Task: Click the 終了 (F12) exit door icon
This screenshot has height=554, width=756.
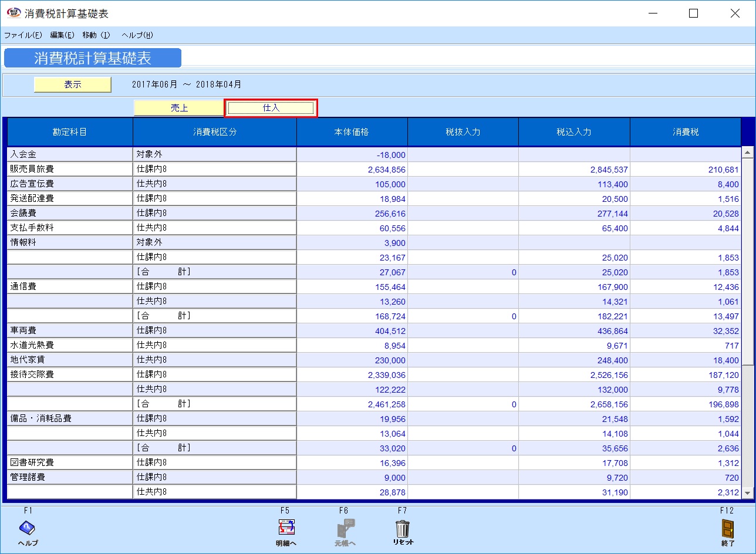Action: point(728,530)
